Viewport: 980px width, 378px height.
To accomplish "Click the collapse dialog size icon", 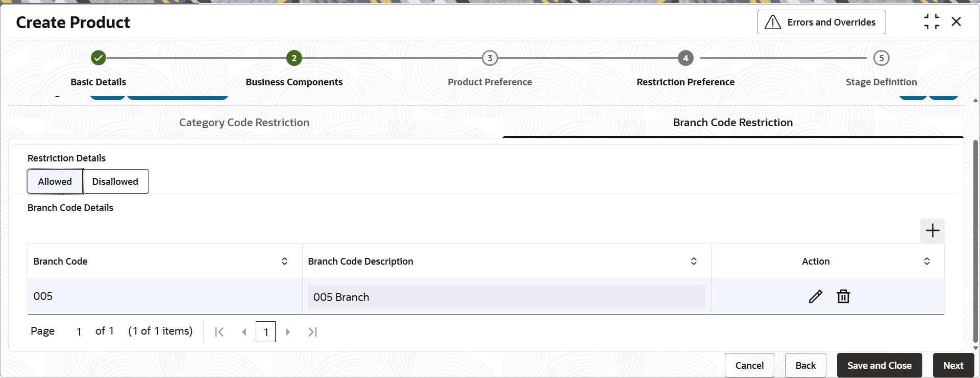I will (x=932, y=22).
